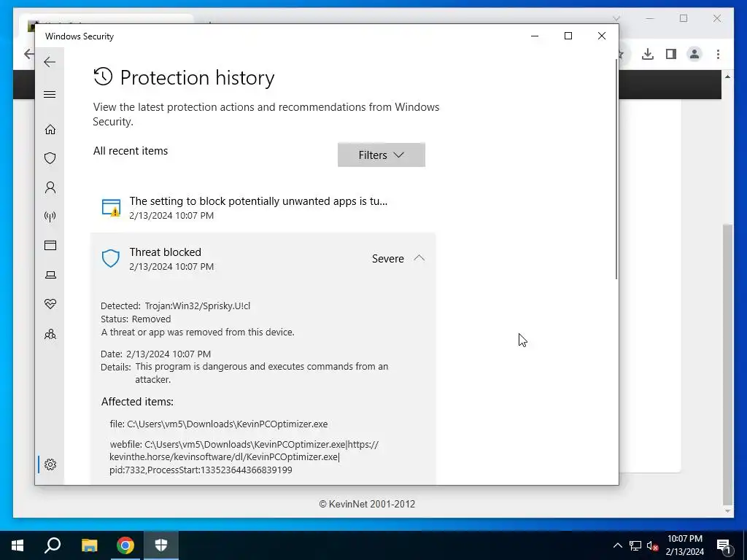Click the Affected items heading
747x560 pixels.
(137, 402)
